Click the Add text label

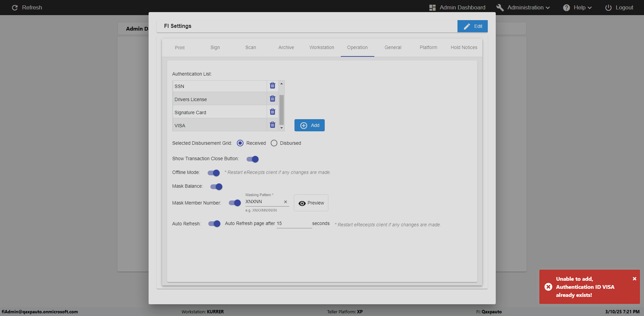315,125
